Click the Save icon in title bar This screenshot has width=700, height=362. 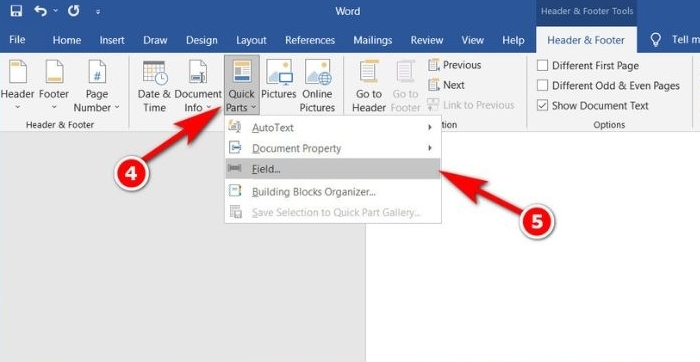point(17,11)
